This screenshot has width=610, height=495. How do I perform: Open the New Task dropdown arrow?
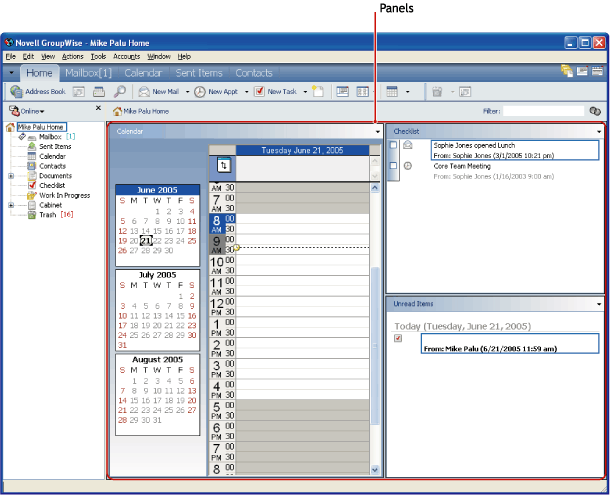point(305,92)
